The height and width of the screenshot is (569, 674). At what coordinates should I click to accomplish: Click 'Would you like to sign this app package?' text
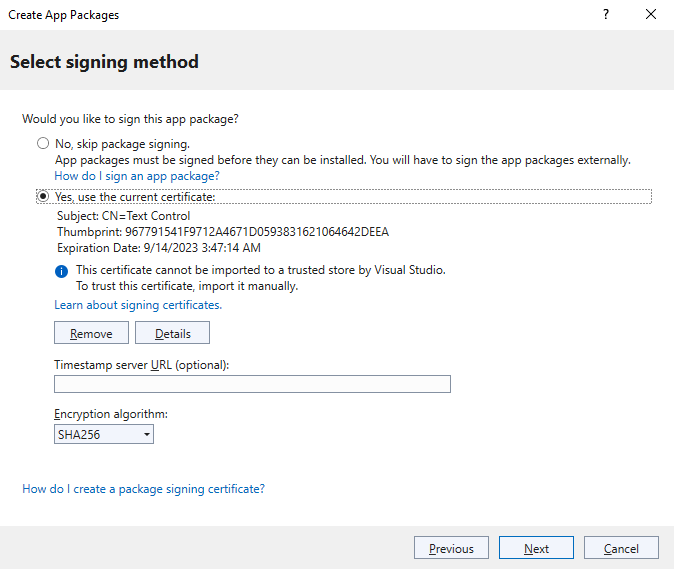[130, 119]
